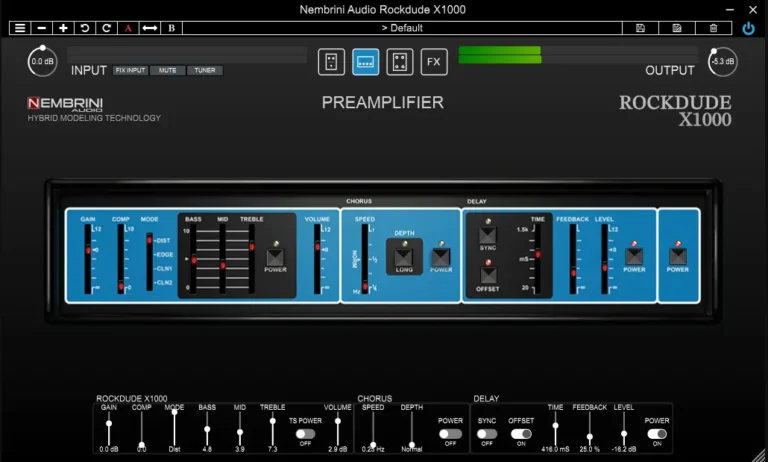This screenshot has width=768, height=462.
Task: Click the output knob showing -5.3 dB
Action: click(722, 62)
